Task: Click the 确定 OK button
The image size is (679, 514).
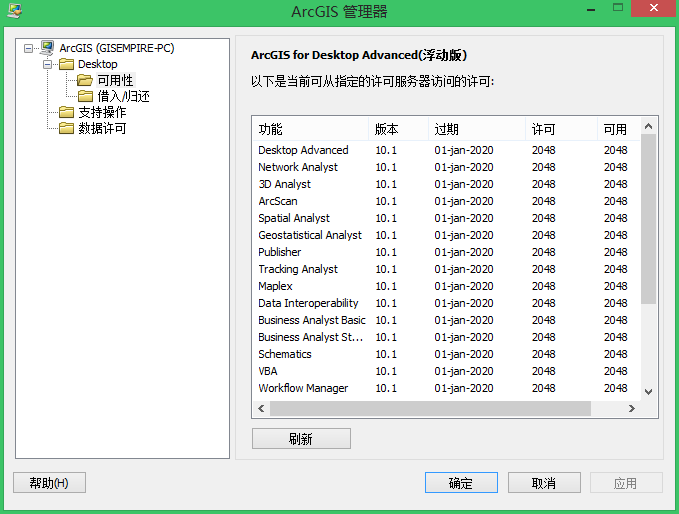Action: coord(461,482)
